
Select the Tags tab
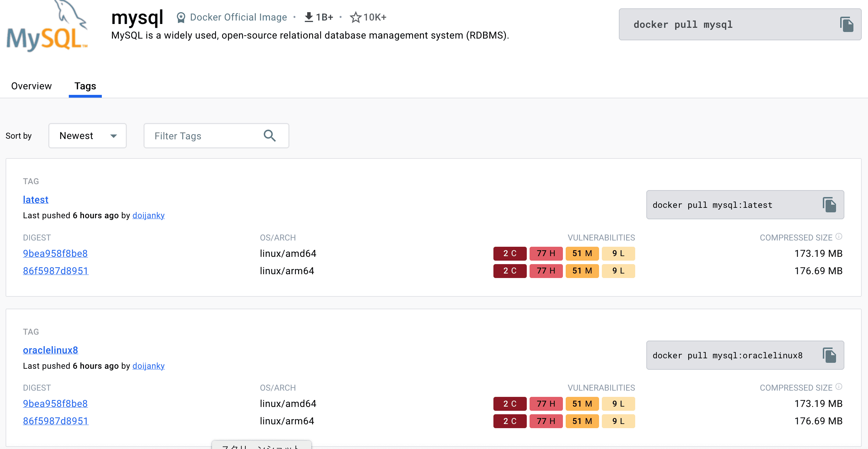(x=85, y=86)
